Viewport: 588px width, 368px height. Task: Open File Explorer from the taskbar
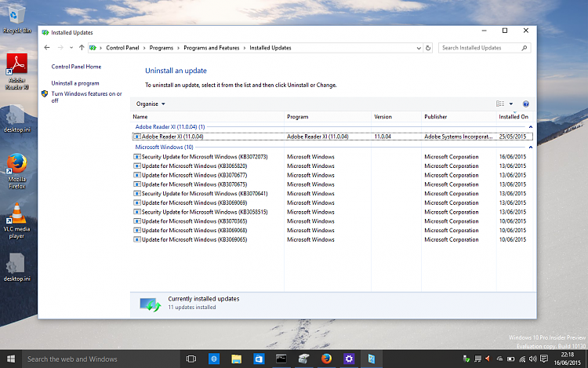[235, 359]
